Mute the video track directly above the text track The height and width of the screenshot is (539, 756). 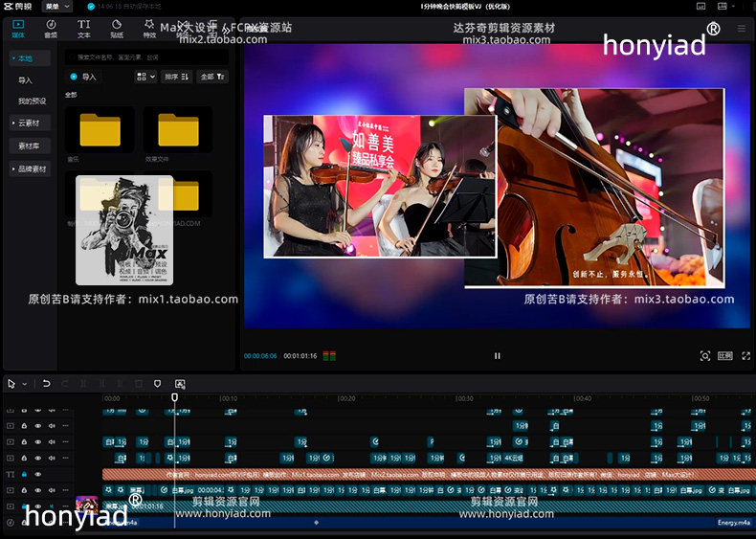click(52, 458)
